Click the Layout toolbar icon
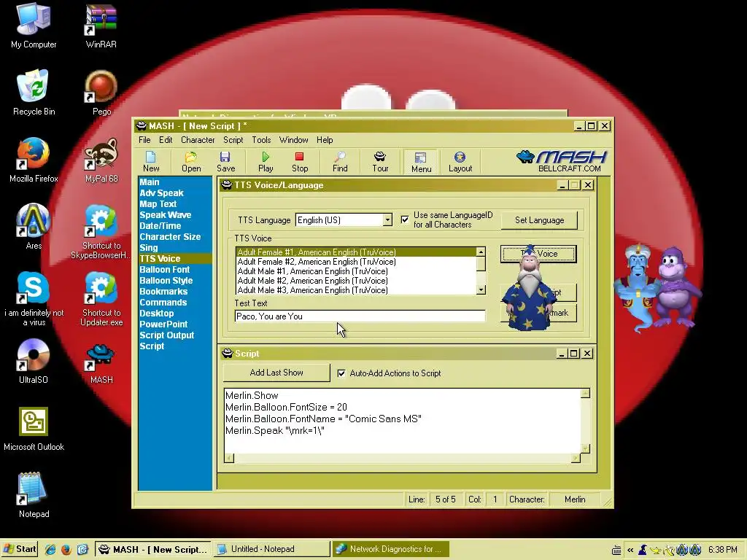Viewport: 747px width, 560px height. coord(460,161)
